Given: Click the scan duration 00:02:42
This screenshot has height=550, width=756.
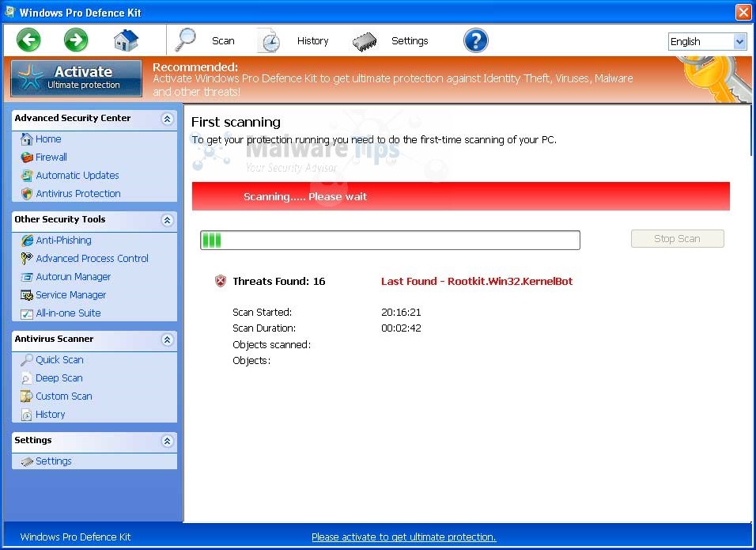Looking at the screenshot, I should [401, 328].
